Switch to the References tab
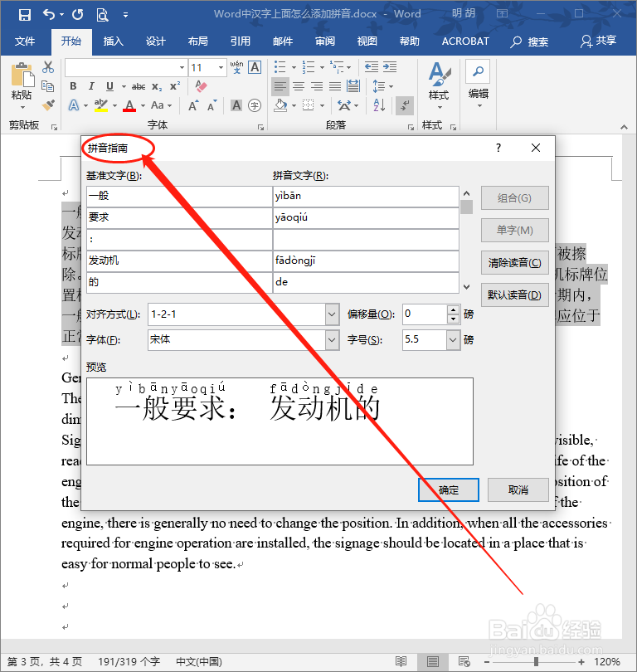This screenshot has width=637, height=672. (241, 41)
